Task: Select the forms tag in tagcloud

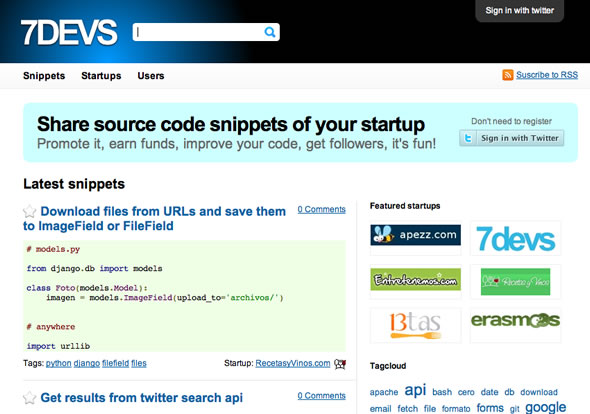Action: pyautogui.click(x=490, y=408)
